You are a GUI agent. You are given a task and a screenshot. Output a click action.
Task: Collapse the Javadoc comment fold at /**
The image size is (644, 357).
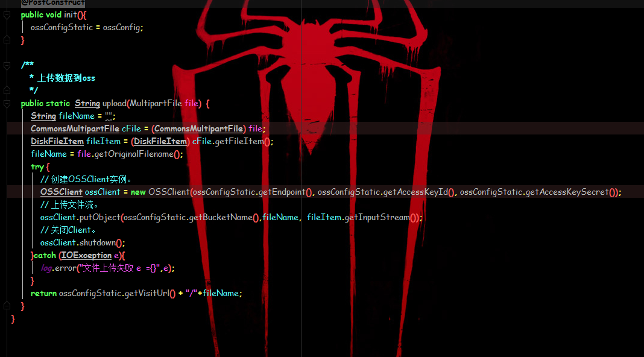point(7,65)
